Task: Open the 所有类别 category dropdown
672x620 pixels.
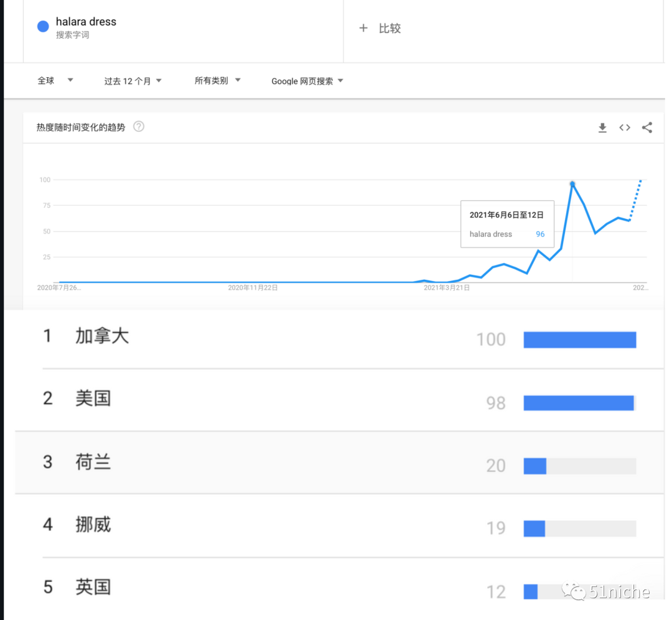Action: [217, 80]
